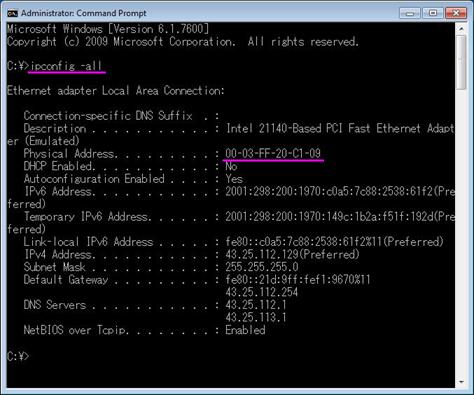474x395 pixels.
Task: Minimize the Command Prompt window
Action: [410, 13]
